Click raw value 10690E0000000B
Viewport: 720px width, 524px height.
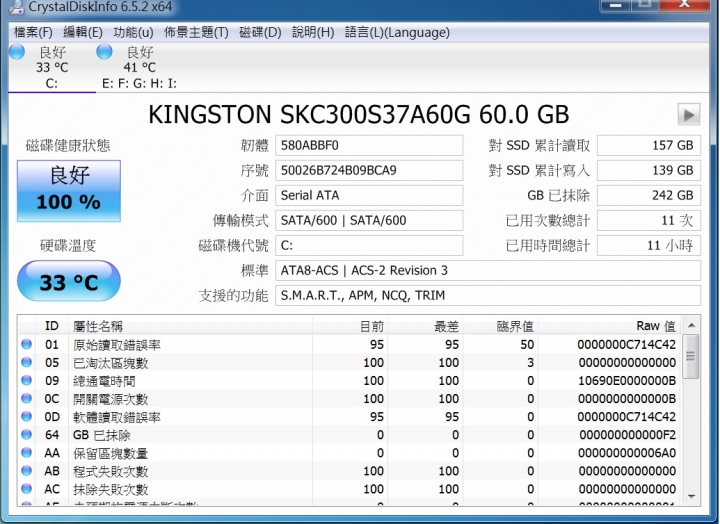click(x=627, y=381)
